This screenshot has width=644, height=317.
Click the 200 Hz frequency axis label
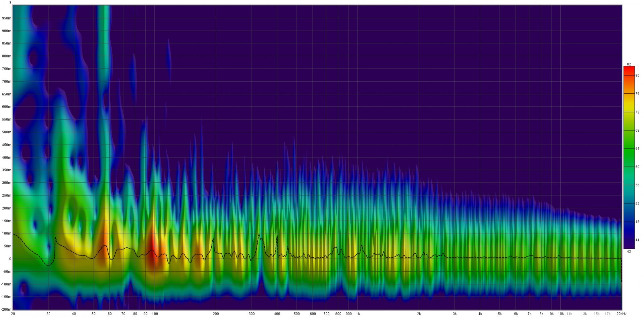tap(216, 314)
